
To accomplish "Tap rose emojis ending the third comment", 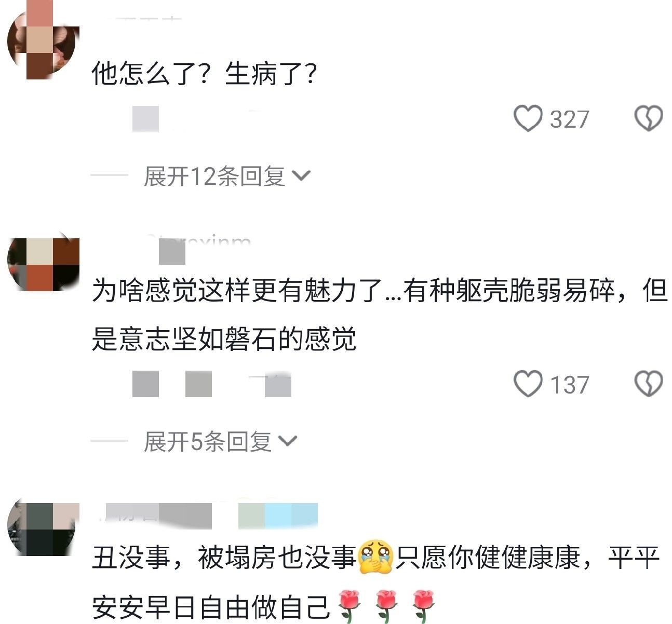I will [385, 606].
